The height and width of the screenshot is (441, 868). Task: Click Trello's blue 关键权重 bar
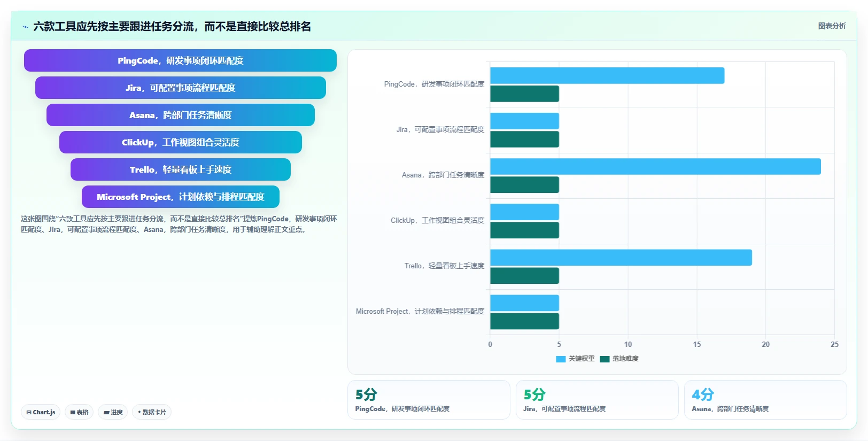click(x=621, y=257)
